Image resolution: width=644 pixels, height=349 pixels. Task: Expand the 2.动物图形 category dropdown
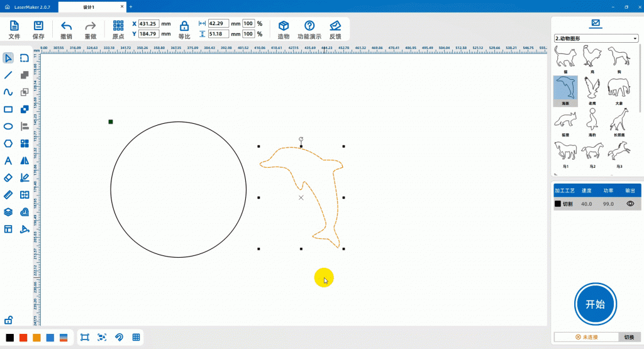(x=596, y=38)
